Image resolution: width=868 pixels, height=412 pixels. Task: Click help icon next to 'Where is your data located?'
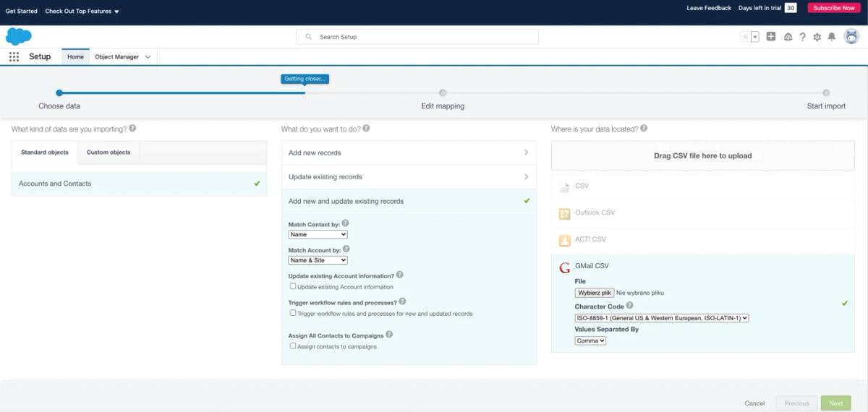coord(644,129)
